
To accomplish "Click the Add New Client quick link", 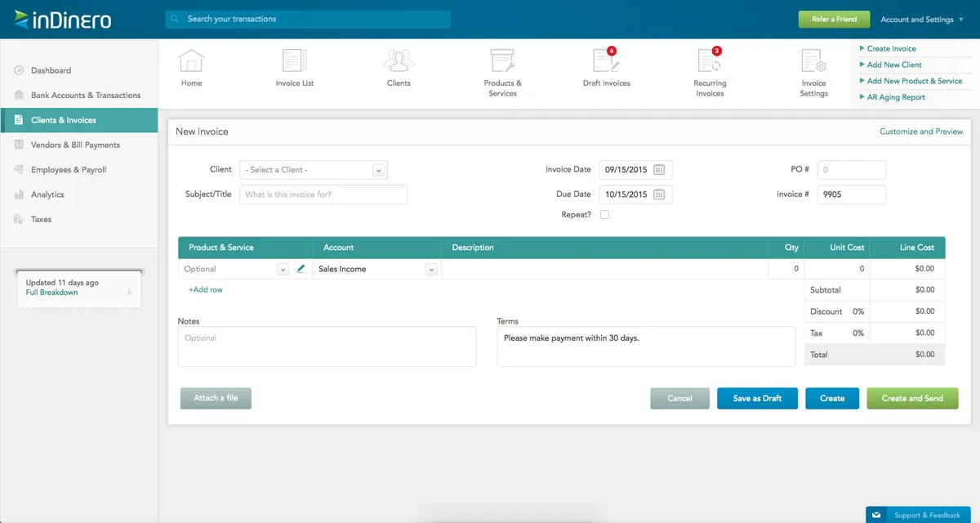I will (894, 65).
